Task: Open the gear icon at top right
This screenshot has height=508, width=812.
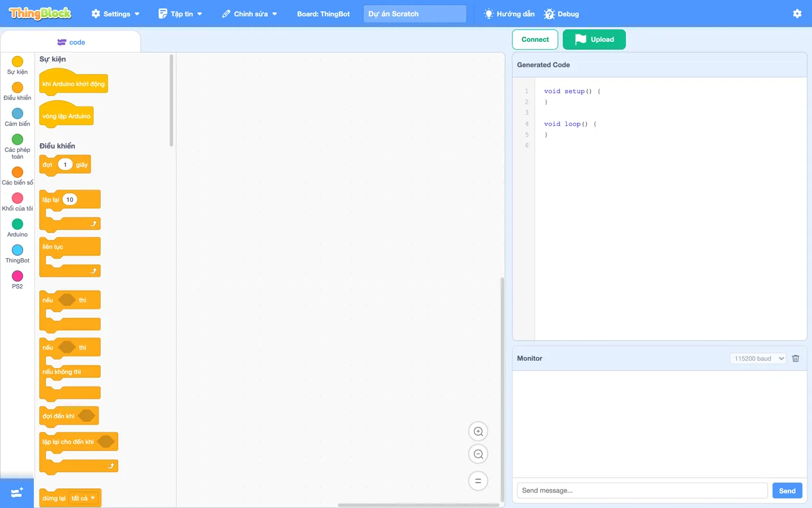Action: click(797, 14)
